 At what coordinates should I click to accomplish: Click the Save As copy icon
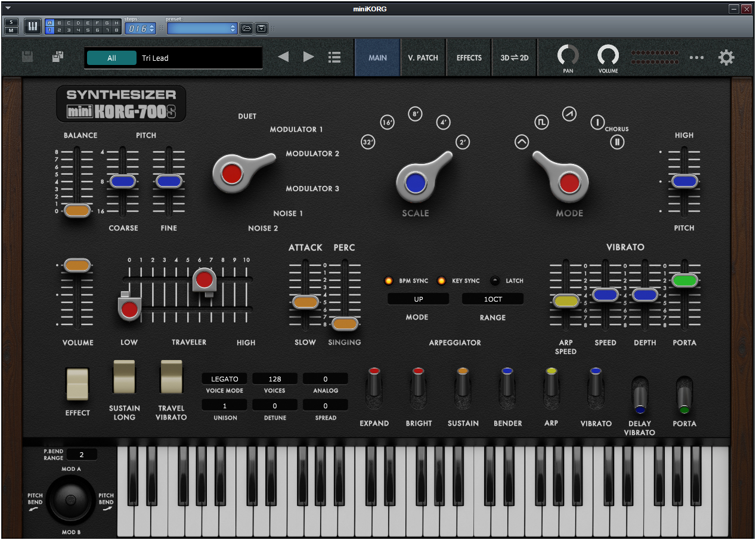click(58, 57)
